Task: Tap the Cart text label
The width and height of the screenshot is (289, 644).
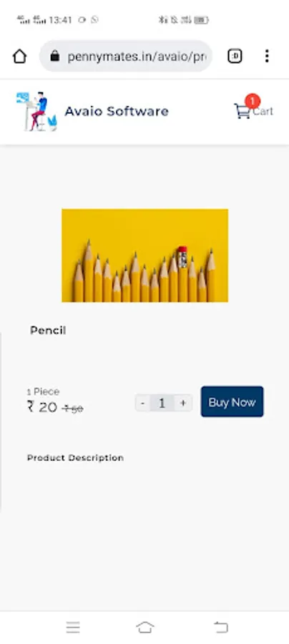Action: click(x=263, y=112)
